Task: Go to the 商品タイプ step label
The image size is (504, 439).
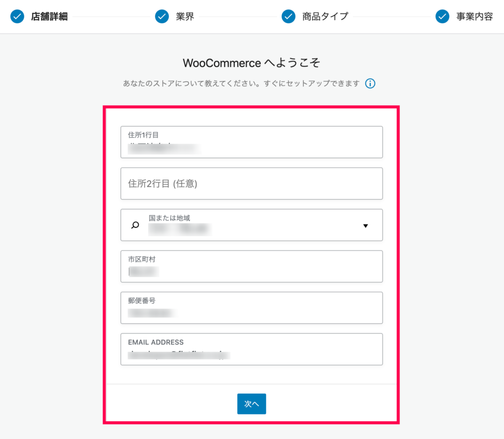Action: click(x=325, y=16)
